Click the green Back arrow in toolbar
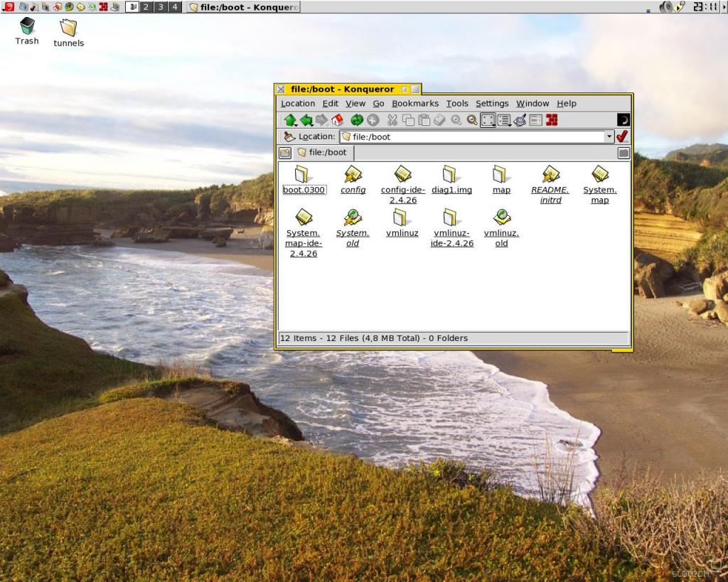 tap(306, 120)
